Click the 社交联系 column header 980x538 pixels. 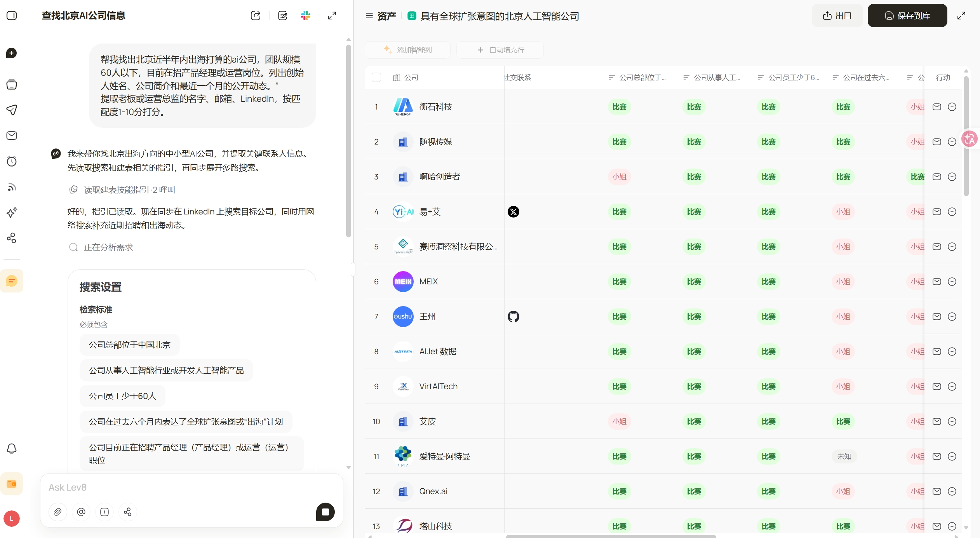(518, 77)
